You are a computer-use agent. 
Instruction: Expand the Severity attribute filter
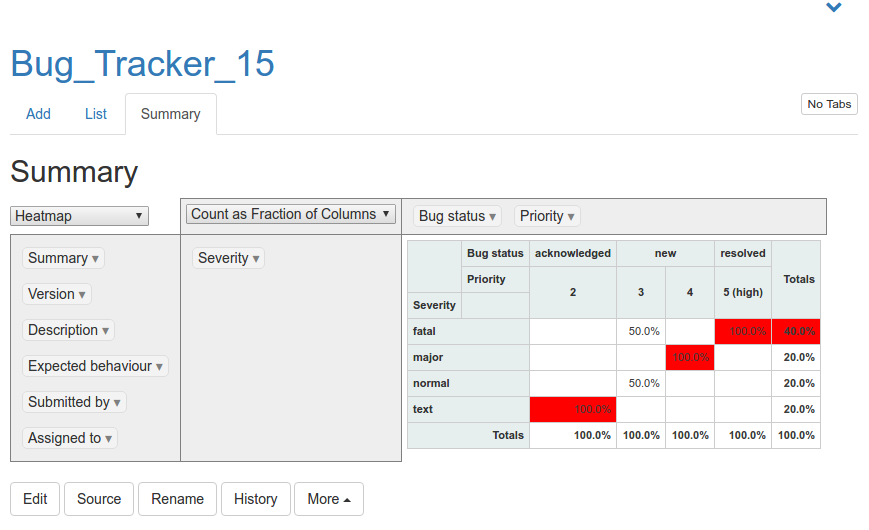[256, 259]
